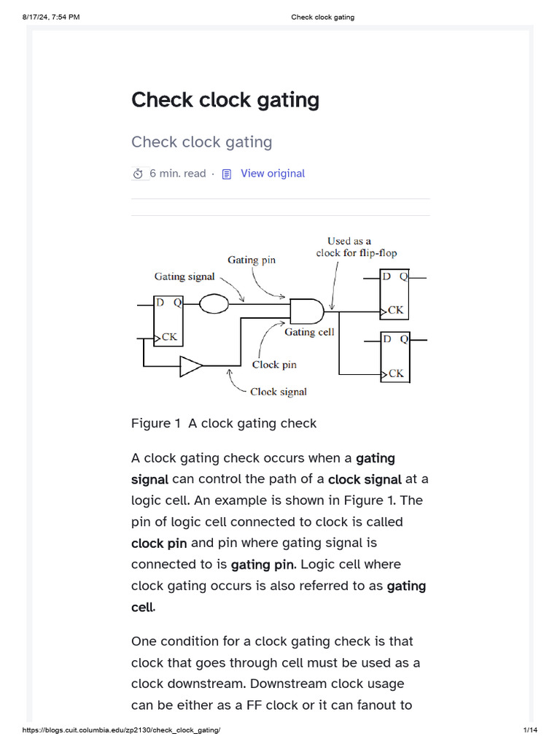The image size is (560, 747).
Task: Click the Used as a clock for flip-flop annotation
Action: [x=356, y=247]
